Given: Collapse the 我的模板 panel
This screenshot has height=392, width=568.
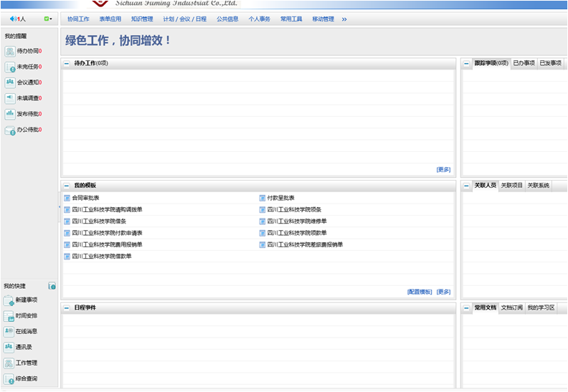Looking at the screenshot, I should (67, 186).
